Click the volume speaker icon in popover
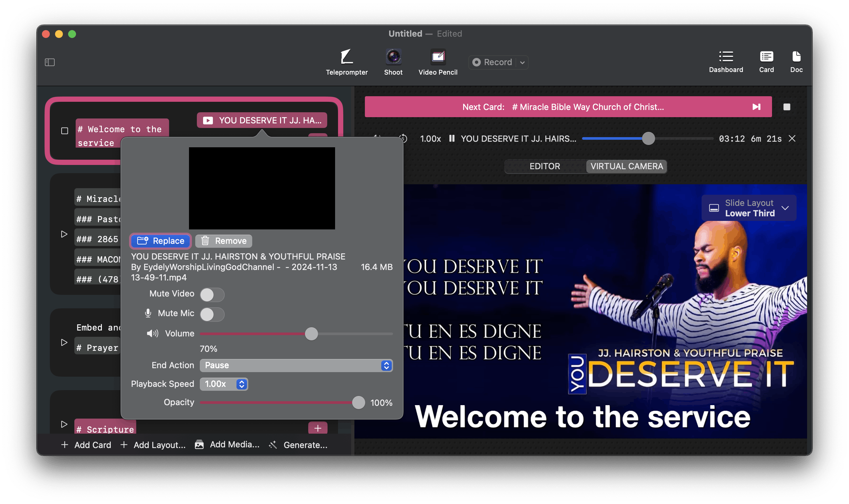The height and width of the screenshot is (504, 849). 152,333
